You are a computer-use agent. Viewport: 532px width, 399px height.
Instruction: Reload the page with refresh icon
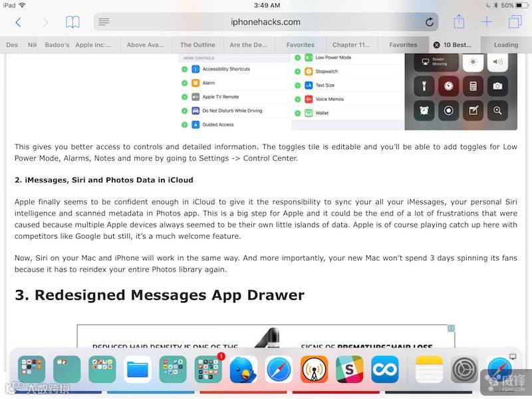tap(430, 22)
